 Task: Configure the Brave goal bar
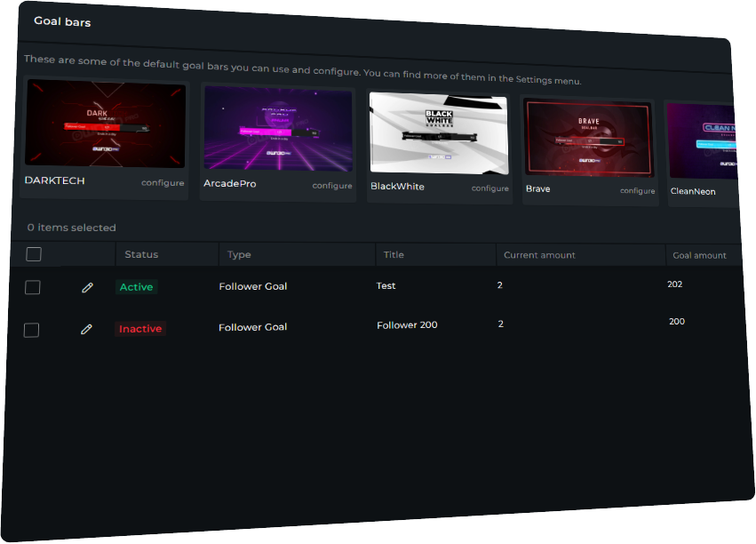(637, 190)
